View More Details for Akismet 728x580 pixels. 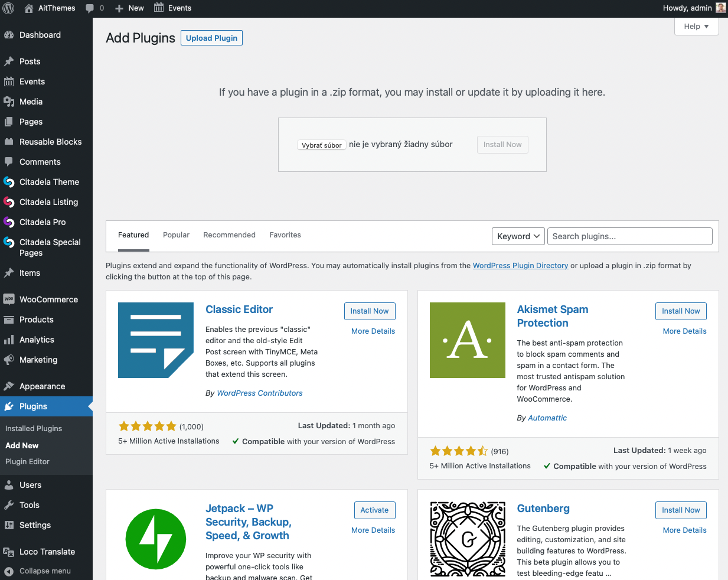[x=685, y=331]
